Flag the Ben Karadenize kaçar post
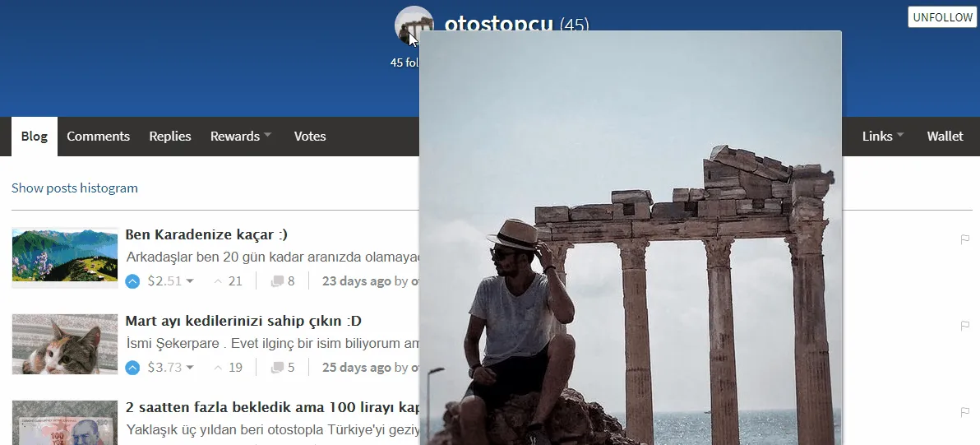Viewport: 980px width, 445px height. (x=965, y=239)
